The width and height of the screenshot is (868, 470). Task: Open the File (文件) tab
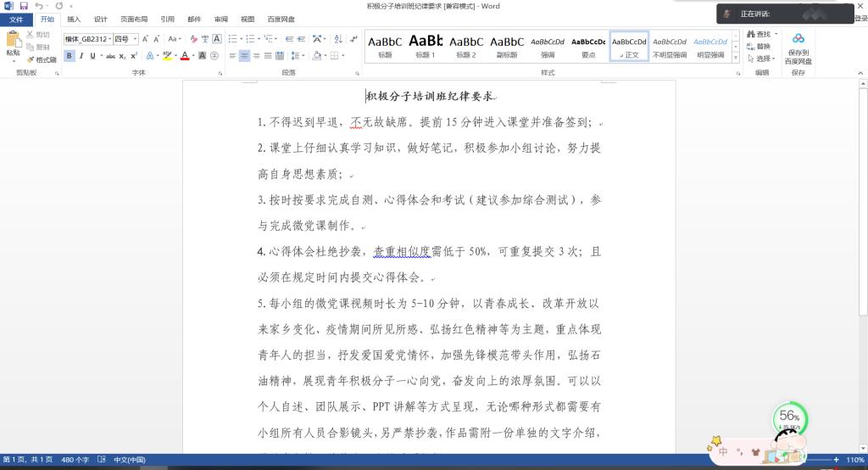click(16, 20)
